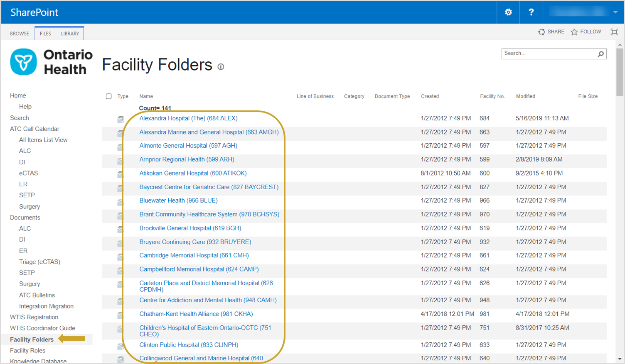
Task: Open Alexandra Marine and General Hospital folder
Action: pos(209,132)
